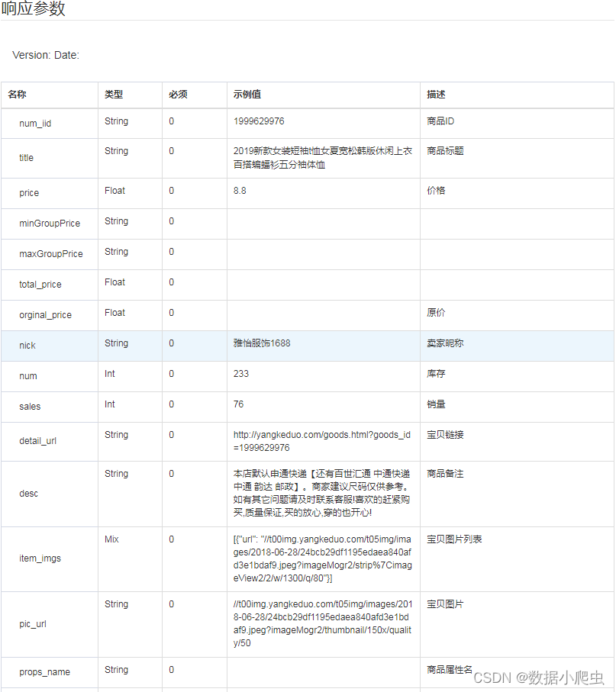Viewport: 616px width, 692px height.
Task: Click the example value '8.8'
Action: [x=240, y=191]
